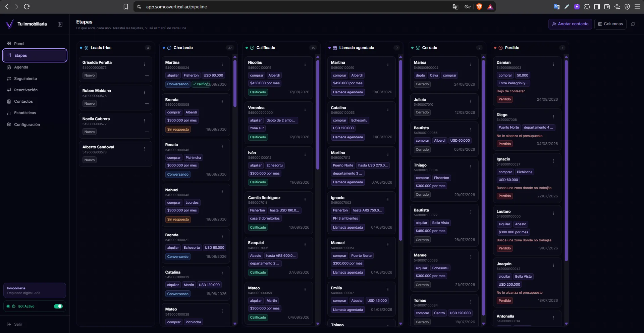Open Estadísticas in sidebar

coord(35,113)
